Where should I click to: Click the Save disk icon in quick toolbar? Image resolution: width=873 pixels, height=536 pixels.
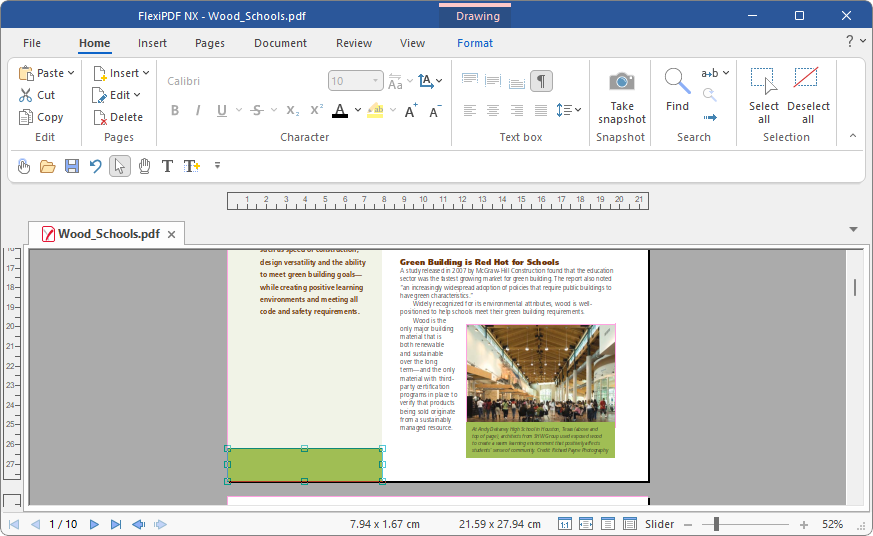click(x=72, y=166)
